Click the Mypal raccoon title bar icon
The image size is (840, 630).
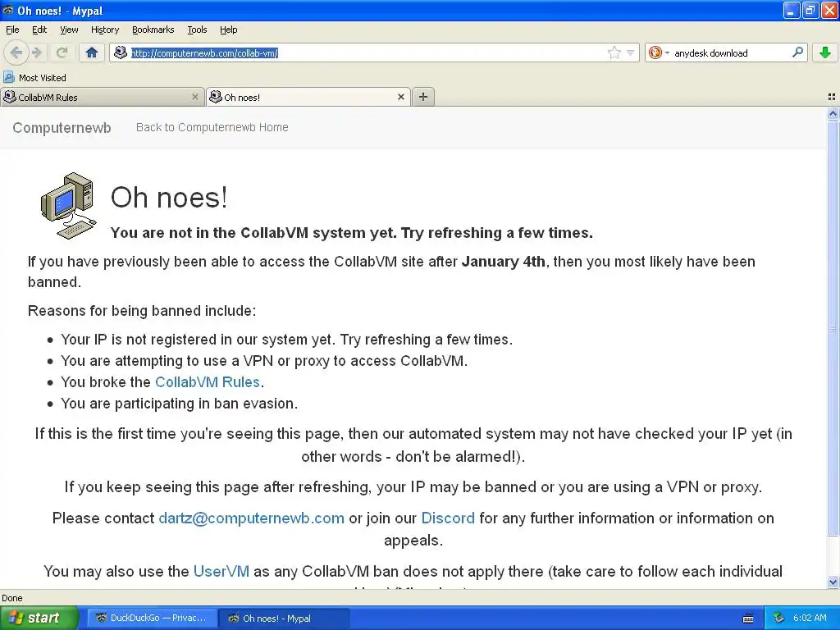click(8, 10)
